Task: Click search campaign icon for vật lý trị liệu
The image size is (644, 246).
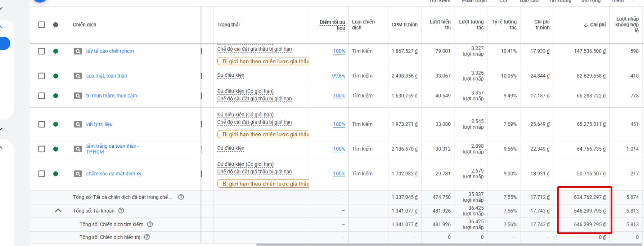Action: (x=78, y=124)
